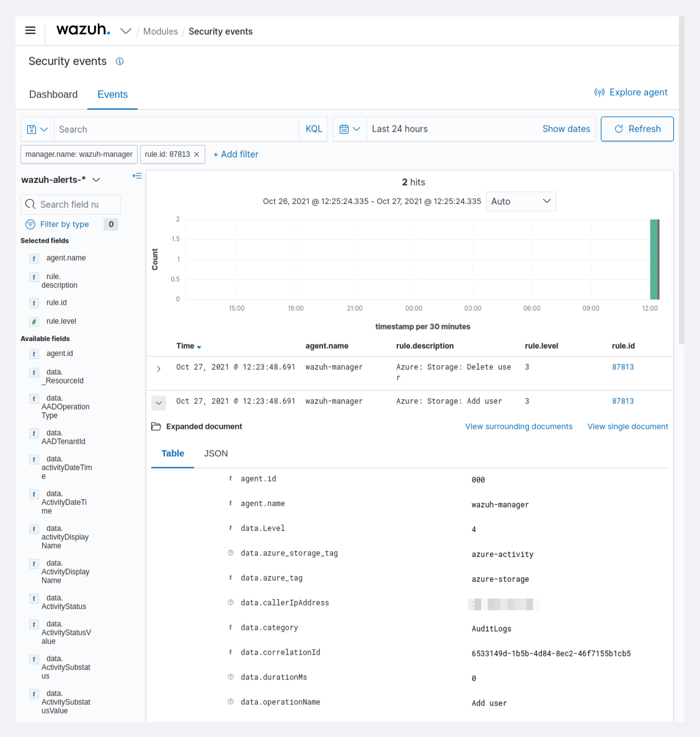
Task: Focus the KQL search bar
Action: click(177, 129)
